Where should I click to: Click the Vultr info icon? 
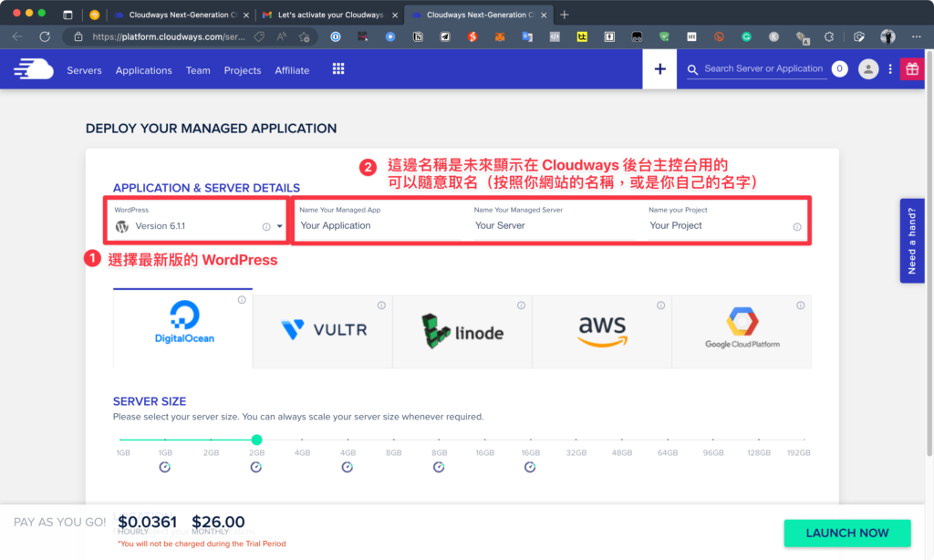tap(381, 305)
